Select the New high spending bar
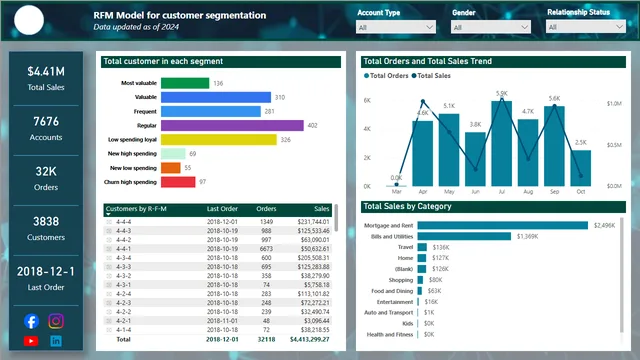The width and height of the screenshot is (640, 360). (173, 154)
